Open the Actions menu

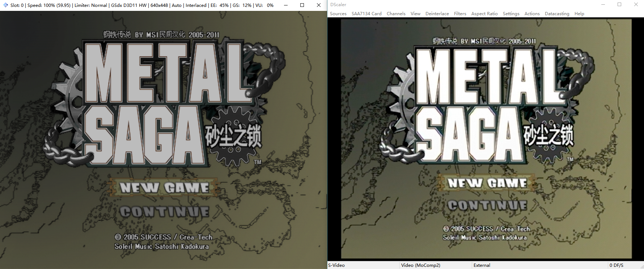532,14
